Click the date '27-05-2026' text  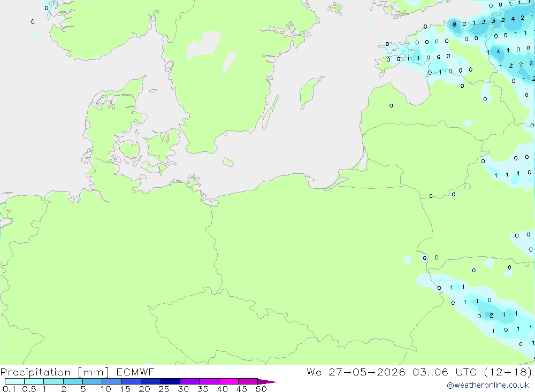point(367,372)
